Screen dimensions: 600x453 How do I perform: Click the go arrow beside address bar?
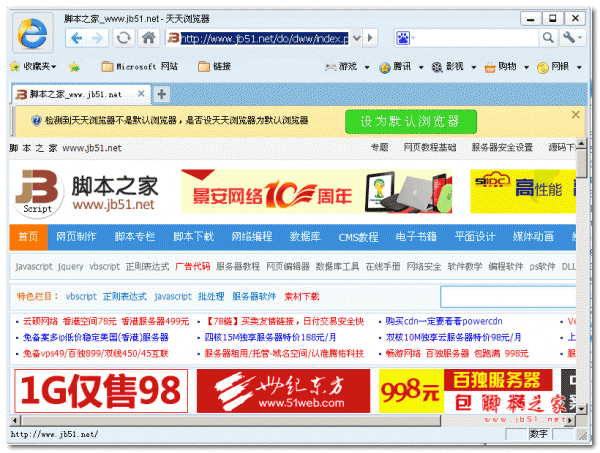point(370,38)
